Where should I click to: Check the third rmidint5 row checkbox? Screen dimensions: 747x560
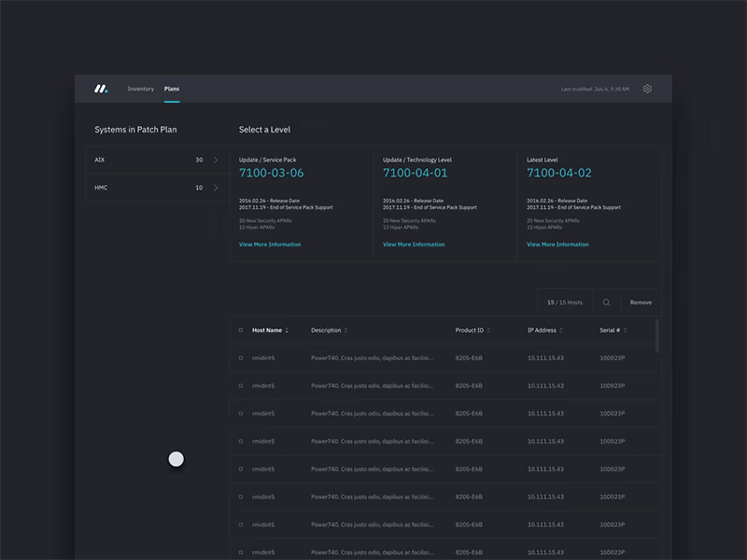coord(241,413)
